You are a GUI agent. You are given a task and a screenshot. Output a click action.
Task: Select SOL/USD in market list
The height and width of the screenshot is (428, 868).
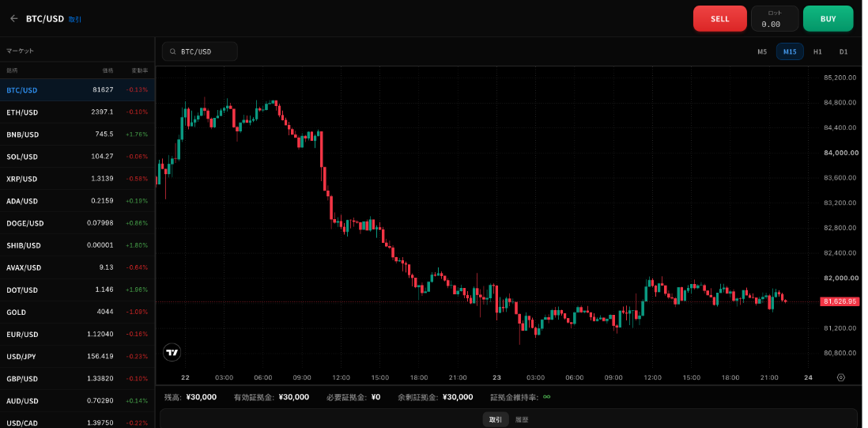click(x=77, y=156)
